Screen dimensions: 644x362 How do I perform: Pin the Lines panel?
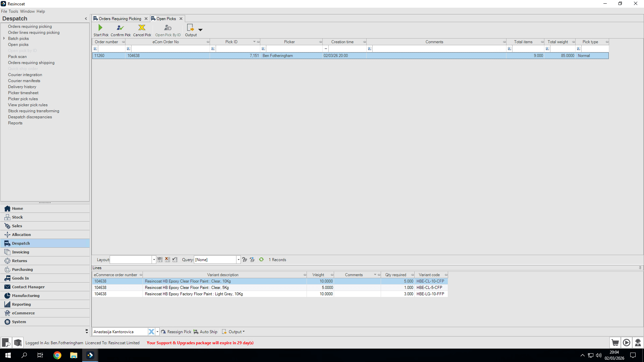click(640, 268)
